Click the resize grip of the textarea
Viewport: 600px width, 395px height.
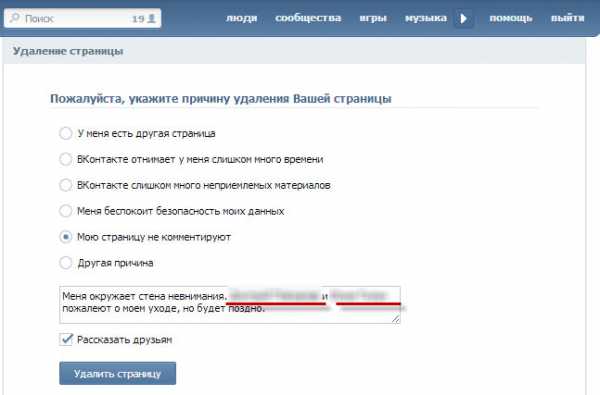396,318
